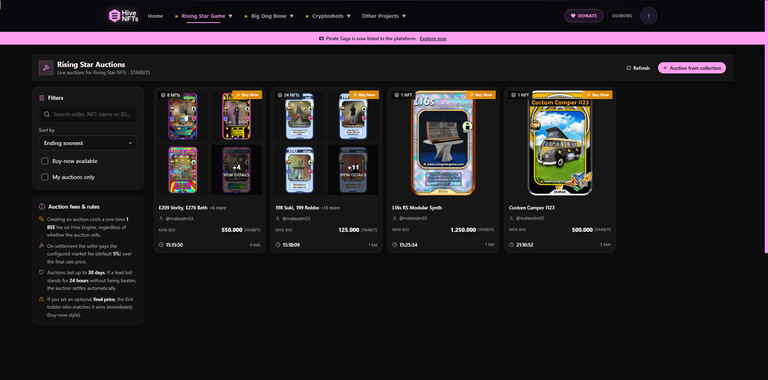The width and height of the screenshot is (768, 380).
Task: Click the seller user icon on Custom Camper card
Action: (511, 218)
